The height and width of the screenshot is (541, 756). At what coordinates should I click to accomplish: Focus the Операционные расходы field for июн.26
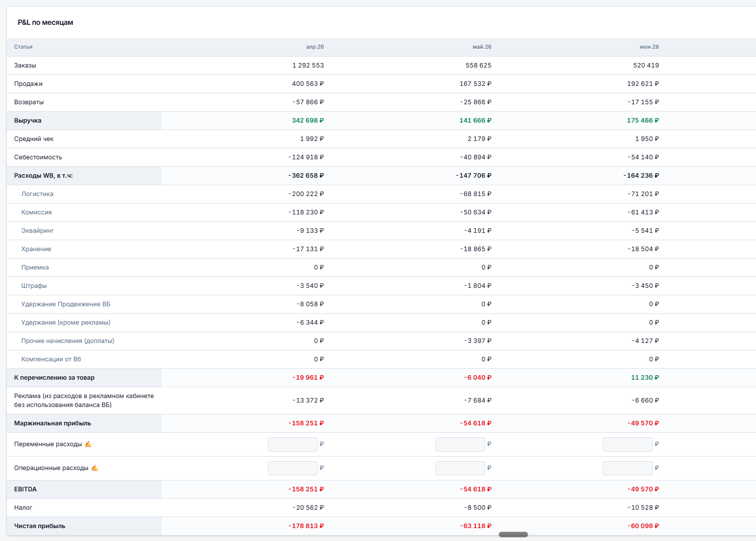(x=628, y=468)
